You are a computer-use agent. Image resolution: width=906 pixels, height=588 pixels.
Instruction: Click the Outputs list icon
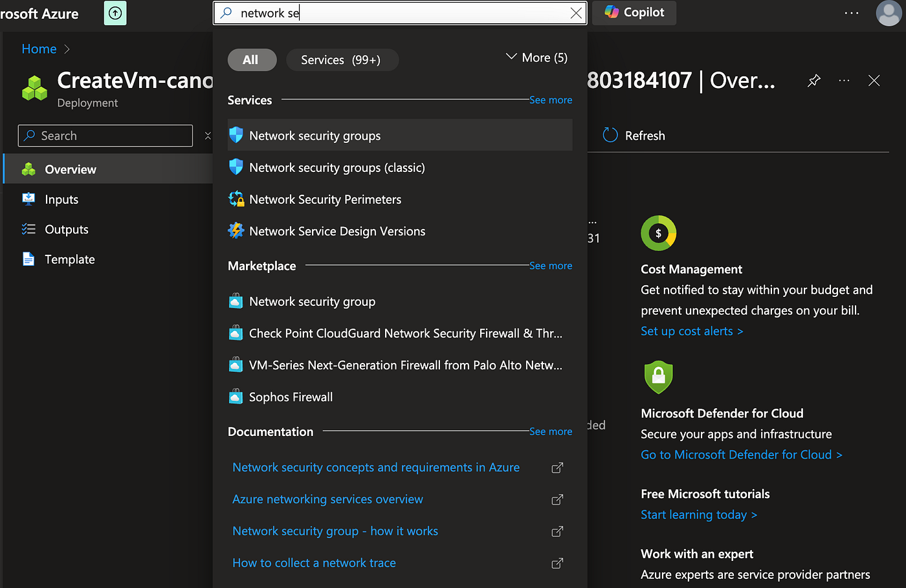pyautogui.click(x=28, y=230)
